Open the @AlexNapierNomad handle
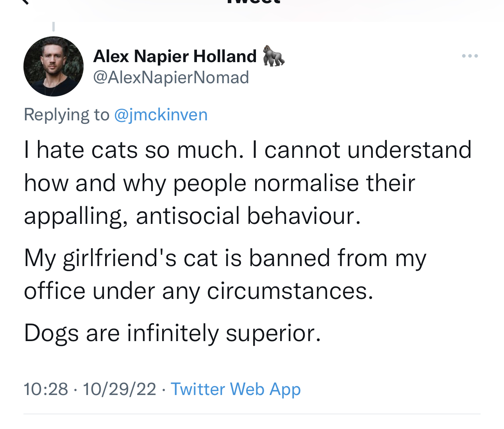The height and width of the screenshot is (429, 504). [x=171, y=77]
